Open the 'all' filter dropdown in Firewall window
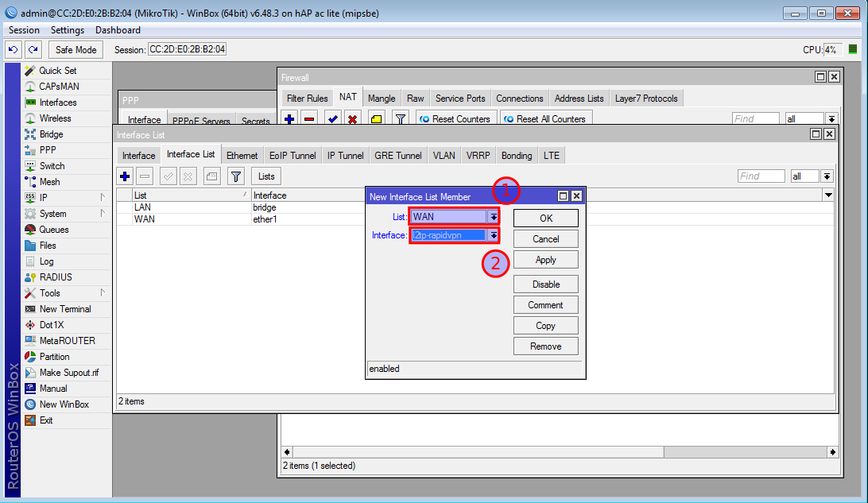Image resolution: width=868 pixels, height=503 pixels. click(x=831, y=119)
